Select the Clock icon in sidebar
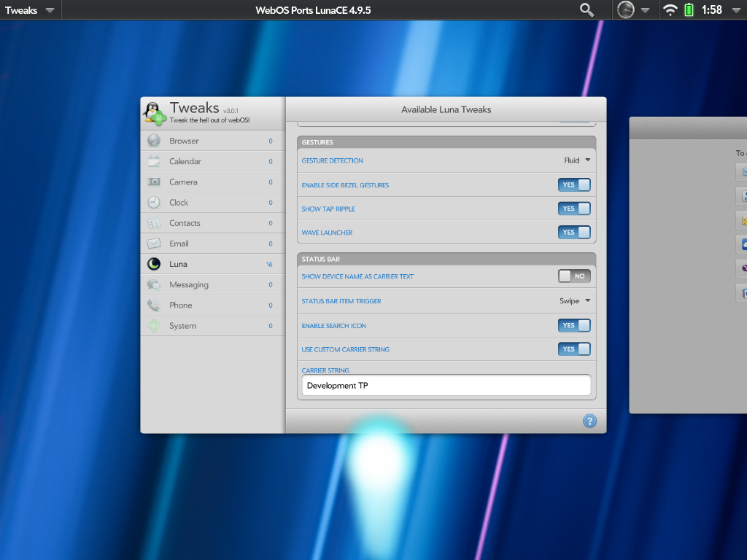The width and height of the screenshot is (747, 560). [154, 203]
